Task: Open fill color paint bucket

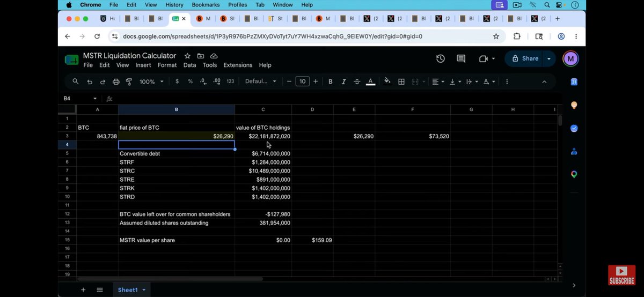Action: [387, 81]
